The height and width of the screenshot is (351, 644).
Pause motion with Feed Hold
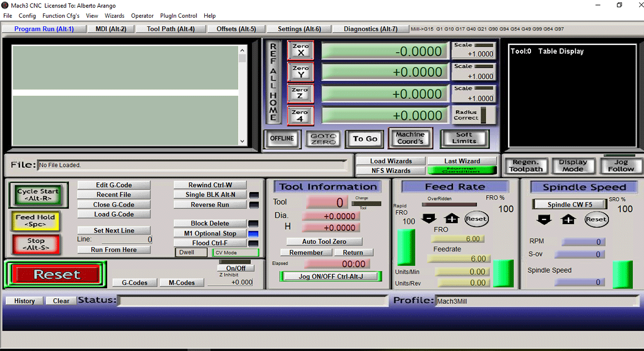(35, 221)
